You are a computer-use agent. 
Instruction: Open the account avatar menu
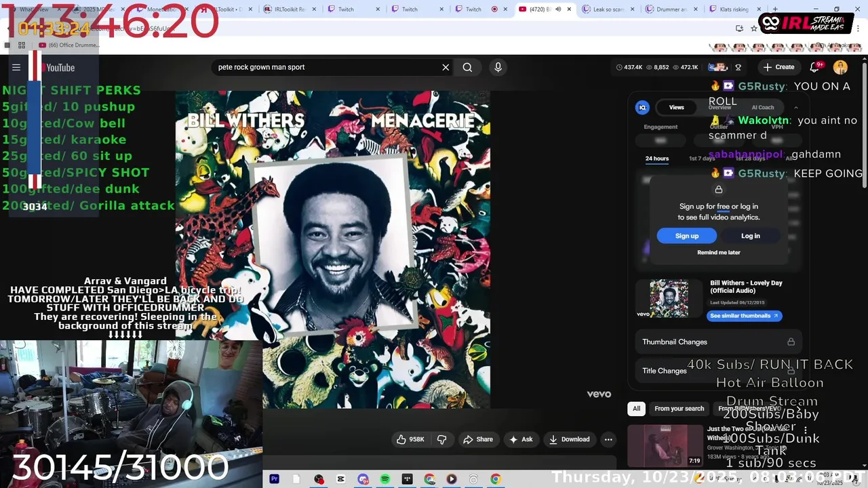coord(840,67)
